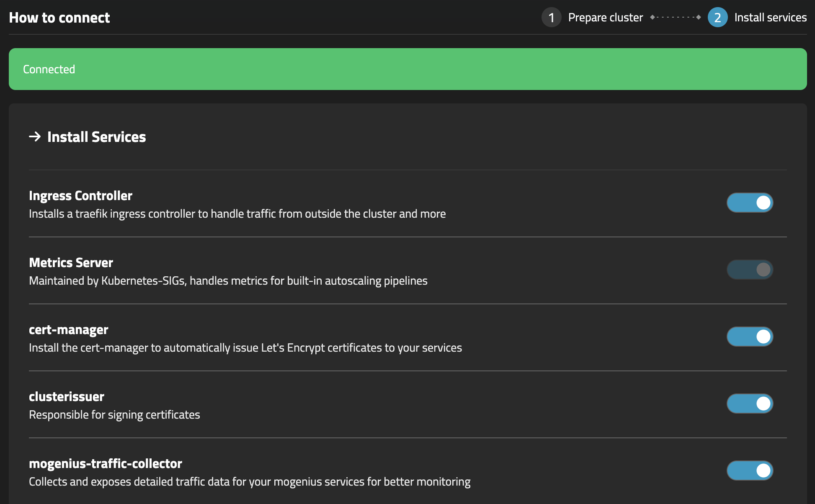Image resolution: width=815 pixels, height=504 pixels.
Task: Select the Metrics Server description text
Action: 228,280
